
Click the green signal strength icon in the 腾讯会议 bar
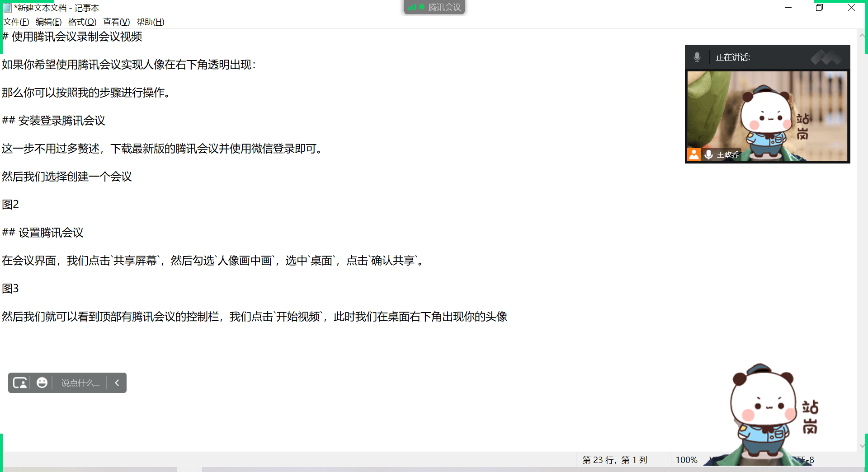tap(412, 7)
